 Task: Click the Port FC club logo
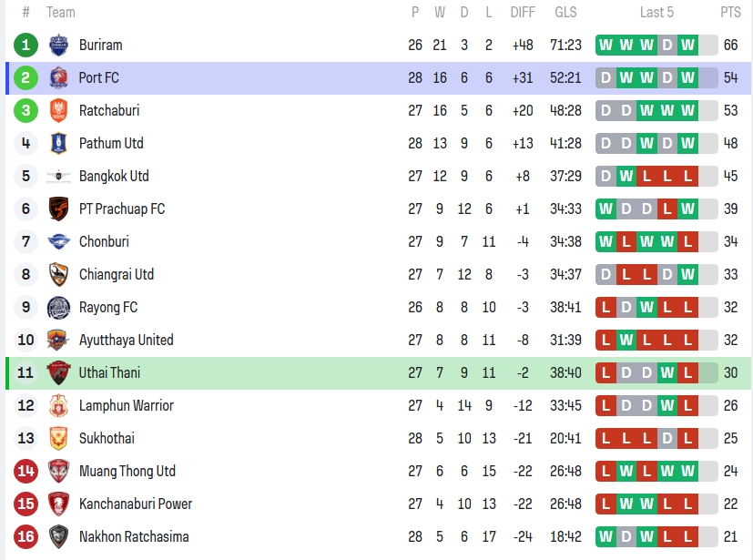58,77
